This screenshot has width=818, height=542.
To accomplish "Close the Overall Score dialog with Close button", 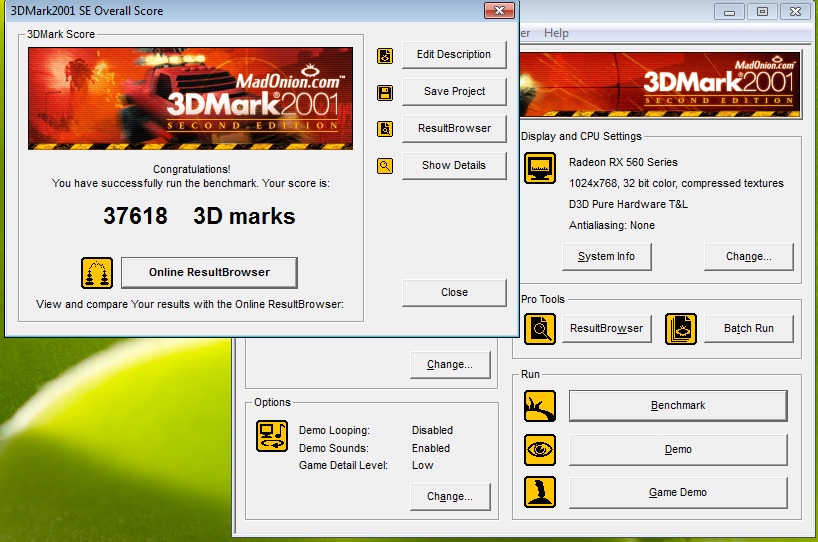I will pyautogui.click(x=454, y=293).
